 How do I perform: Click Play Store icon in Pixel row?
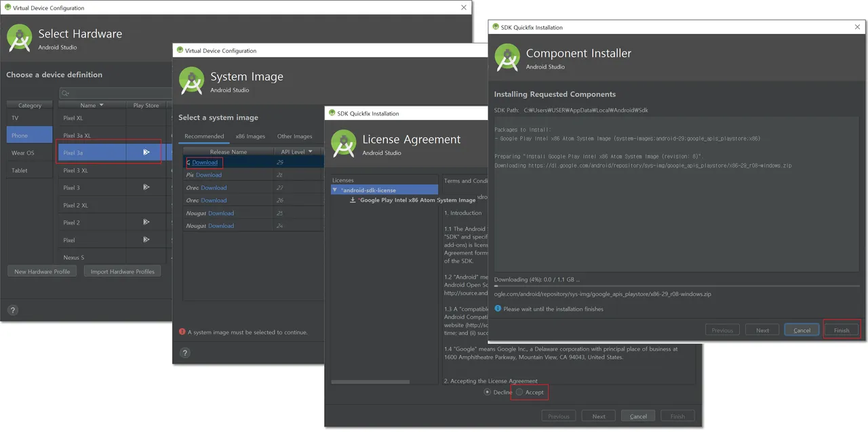coord(146,239)
